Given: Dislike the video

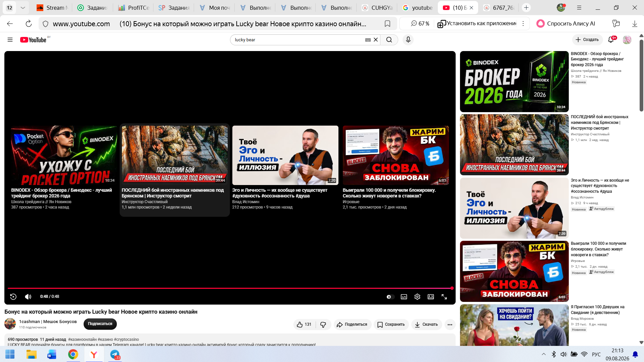Looking at the screenshot, I should click(323, 324).
